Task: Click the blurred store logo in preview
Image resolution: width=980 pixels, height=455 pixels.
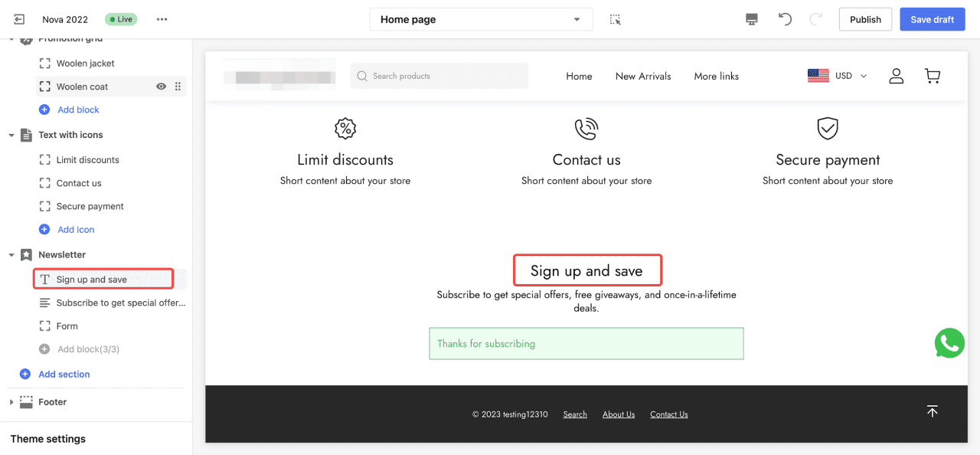Action: coord(279,76)
